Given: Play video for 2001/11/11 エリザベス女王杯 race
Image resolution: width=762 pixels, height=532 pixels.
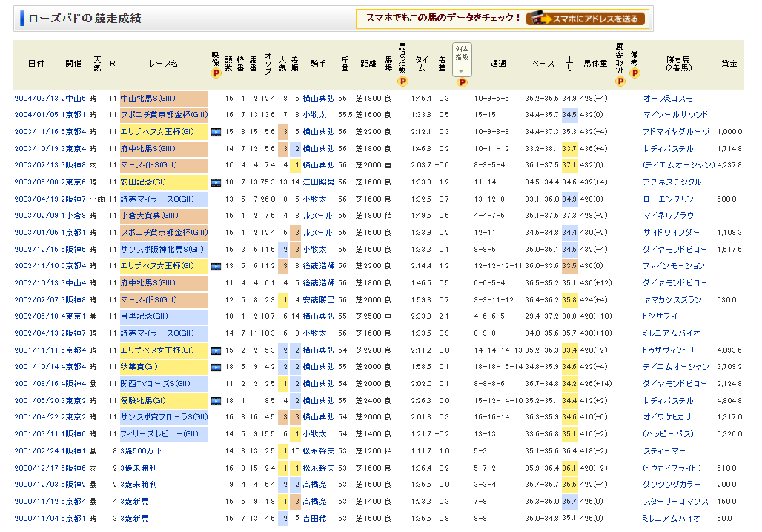Looking at the screenshot, I should [216, 350].
